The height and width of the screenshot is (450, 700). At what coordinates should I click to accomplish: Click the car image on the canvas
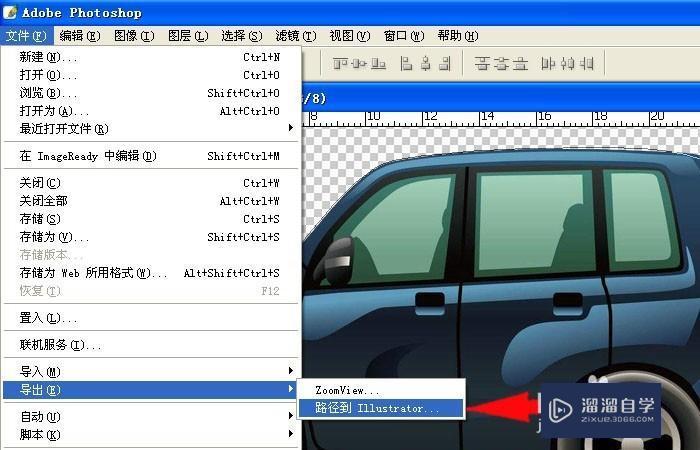pos(501,299)
